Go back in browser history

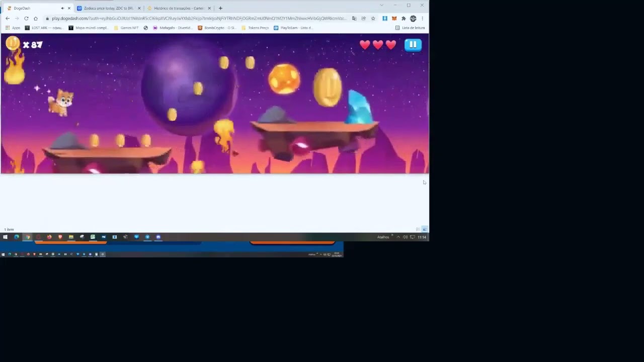click(x=8, y=19)
